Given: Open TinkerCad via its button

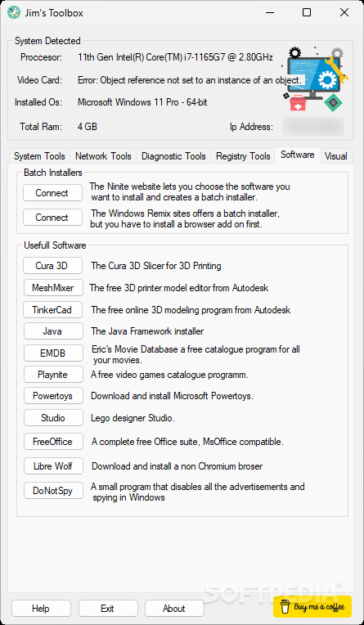Looking at the screenshot, I should (x=52, y=310).
